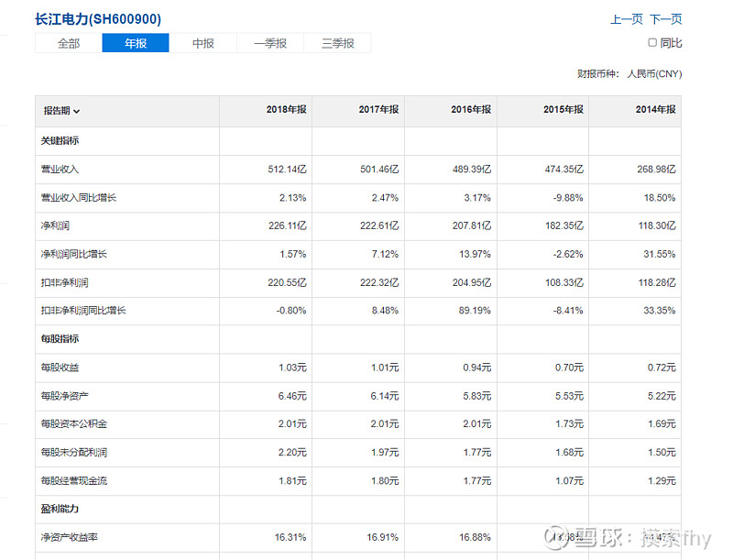
Task: Switch to the 一季报 tab
Action: click(270, 43)
